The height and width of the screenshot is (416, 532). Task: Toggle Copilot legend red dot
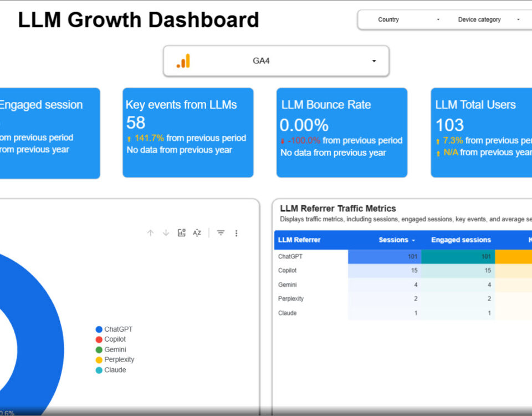pos(99,339)
